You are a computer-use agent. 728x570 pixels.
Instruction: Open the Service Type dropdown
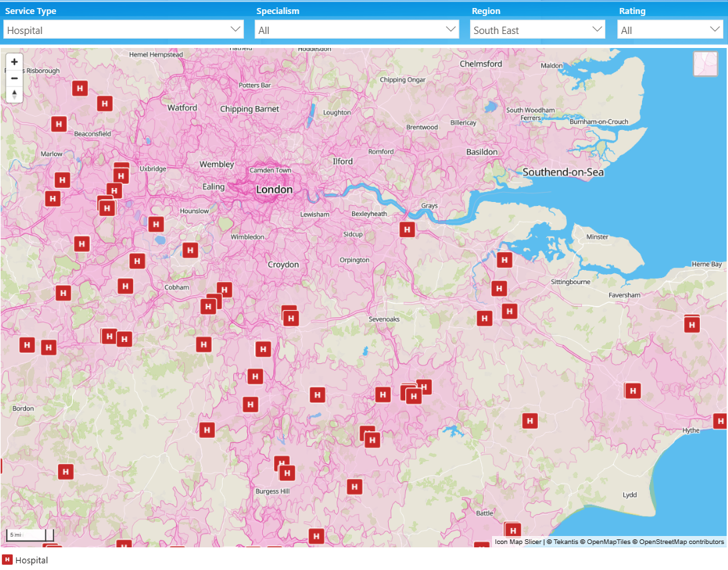click(123, 29)
